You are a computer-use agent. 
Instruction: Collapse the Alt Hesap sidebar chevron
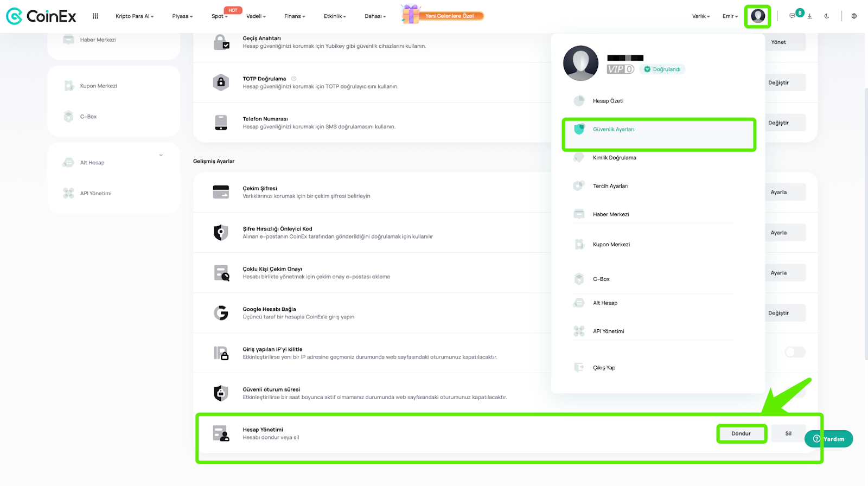(161, 155)
